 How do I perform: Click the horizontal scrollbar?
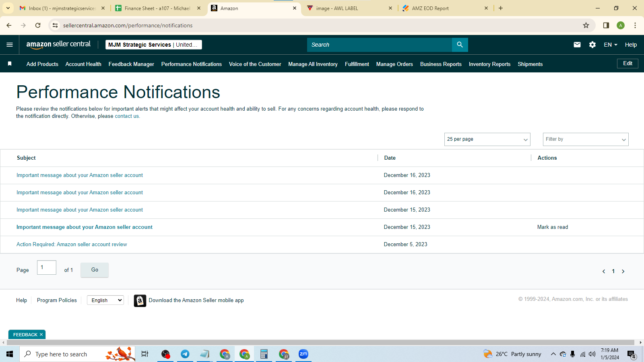coord(320,343)
